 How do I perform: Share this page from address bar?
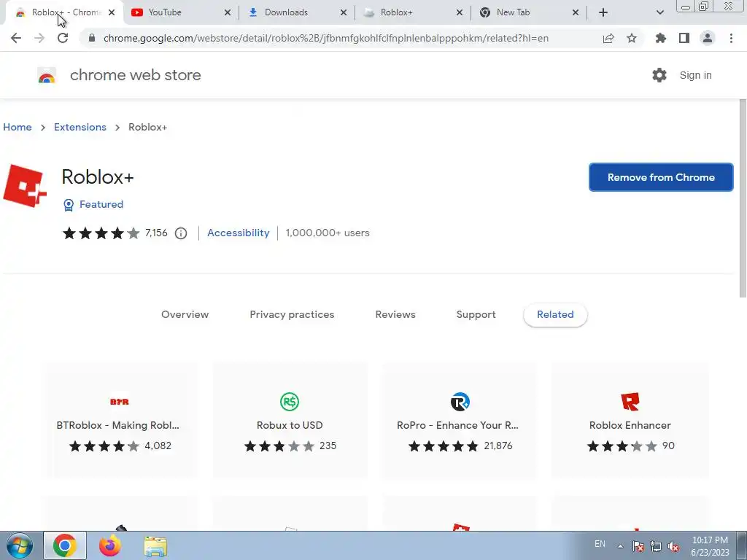point(608,38)
